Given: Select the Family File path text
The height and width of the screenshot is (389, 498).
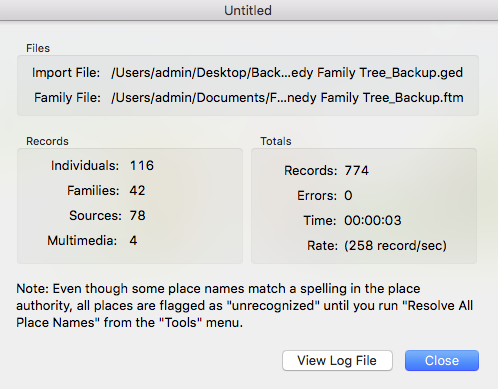Looking at the screenshot, I should (x=287, y=98).
